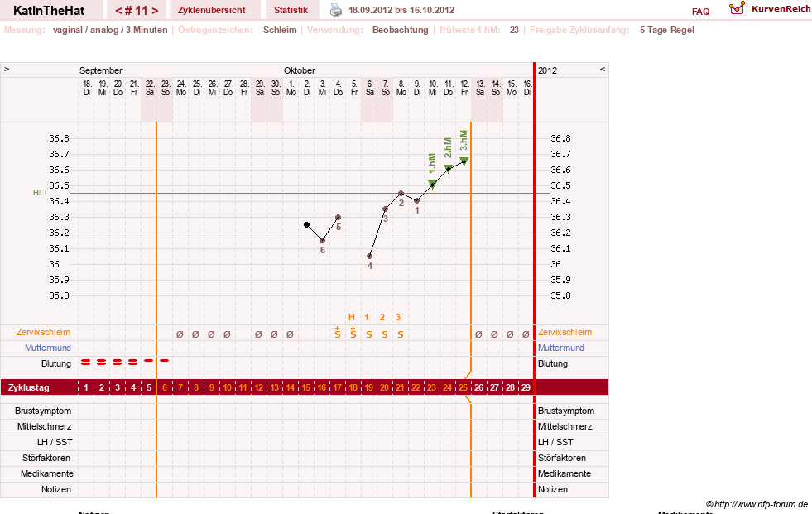Click the expand arrow at chart top-left

pos(7,69)
